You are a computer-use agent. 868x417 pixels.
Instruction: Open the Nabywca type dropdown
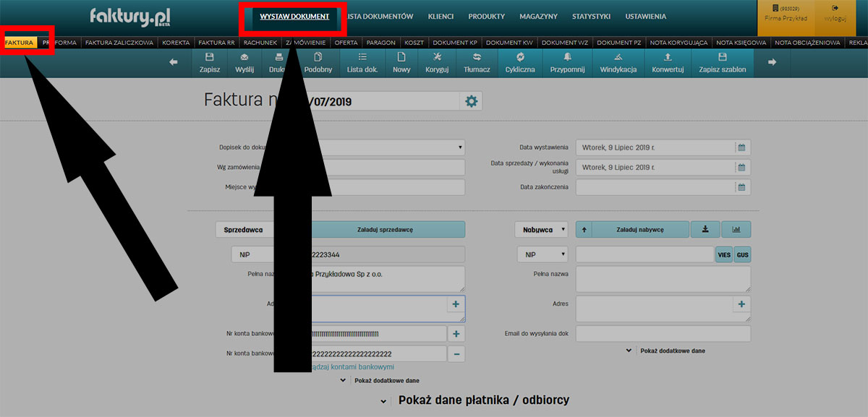coord(541,229)
